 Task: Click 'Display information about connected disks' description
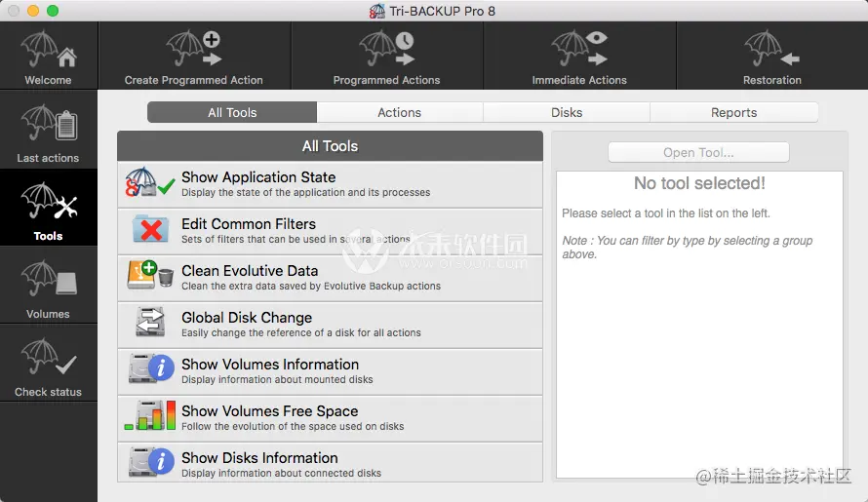pos(281,473)
